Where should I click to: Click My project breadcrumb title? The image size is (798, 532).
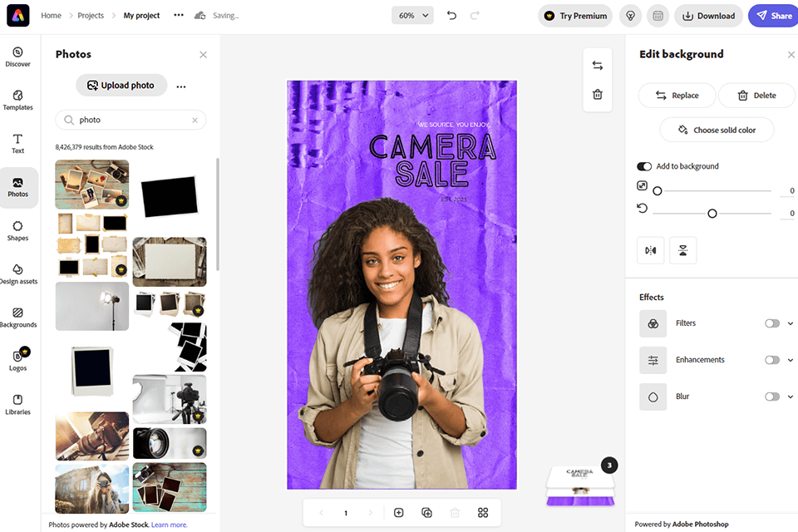(x=141, y=16)
